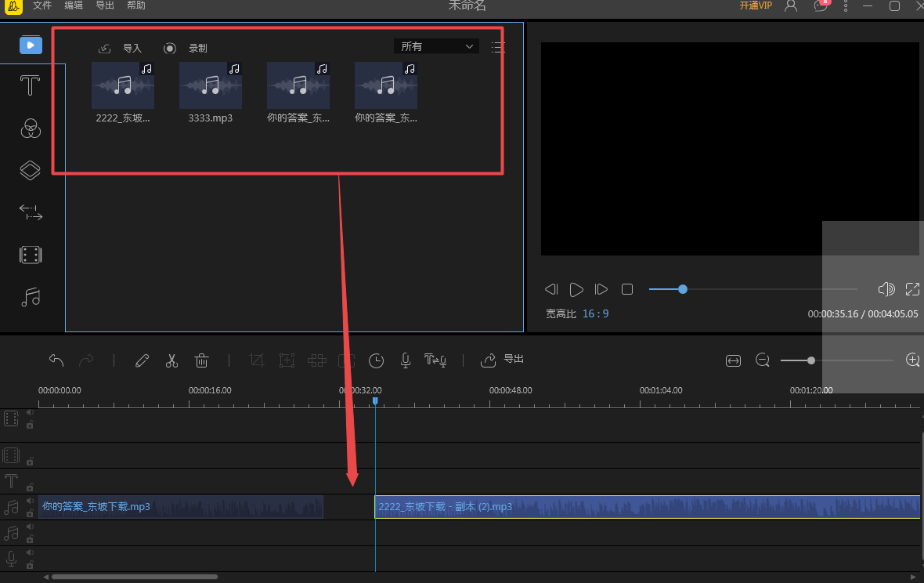Open the Text panel in sidebar
Screen dimensions: 924x583
31,85
